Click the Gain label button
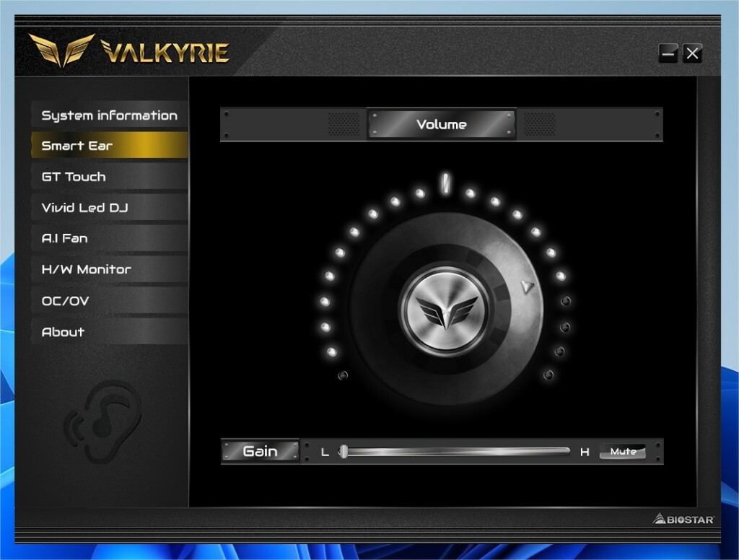739x560 pixels. click(260, 451)
